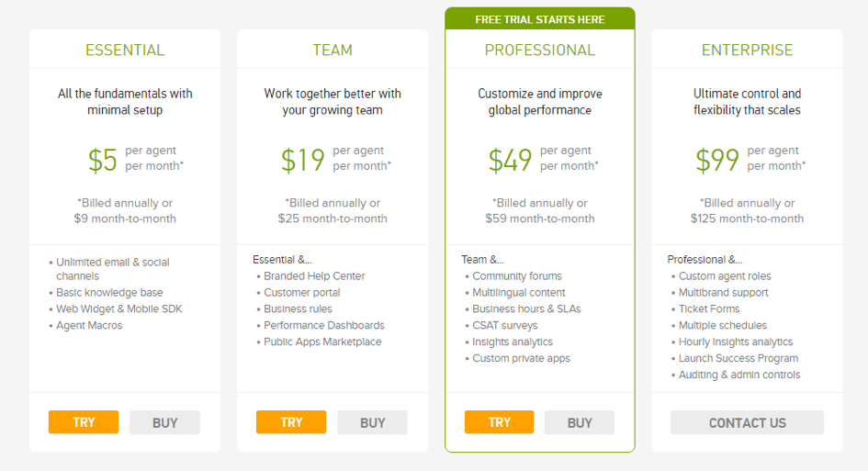The image size is (868, 471).
Task: Select the PROFESSIONAL plan heading
Action: 540,50
